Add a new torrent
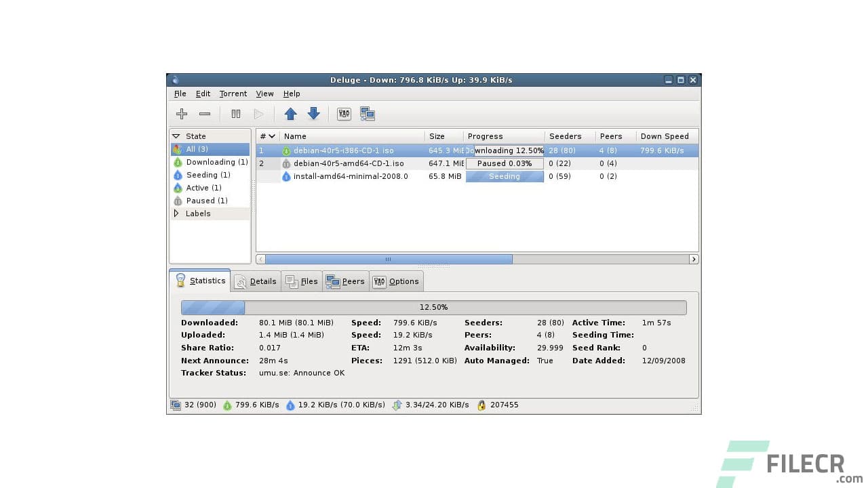Viewport: 868px width, 488px height. coord(181,113)
